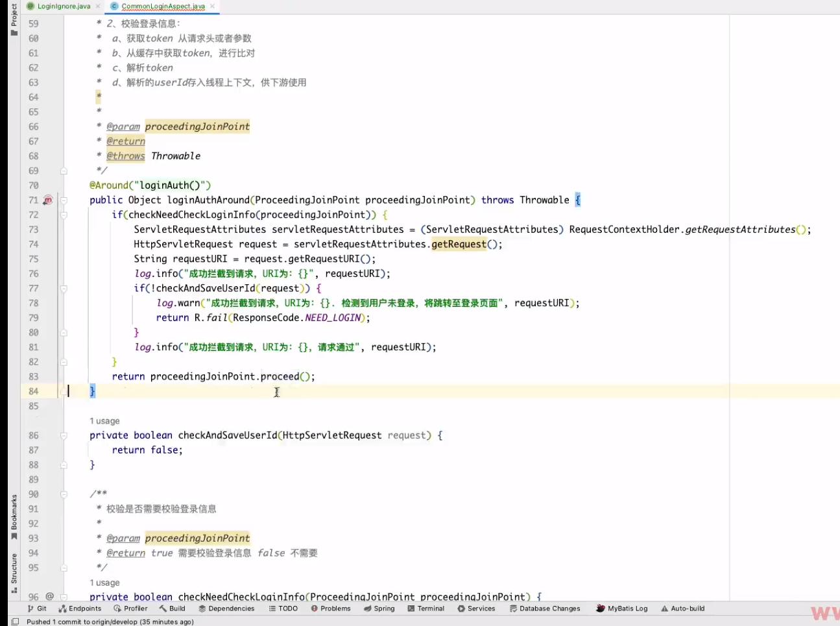
Task: Open the Terminal tool window
Action: (x=426, y=608)
